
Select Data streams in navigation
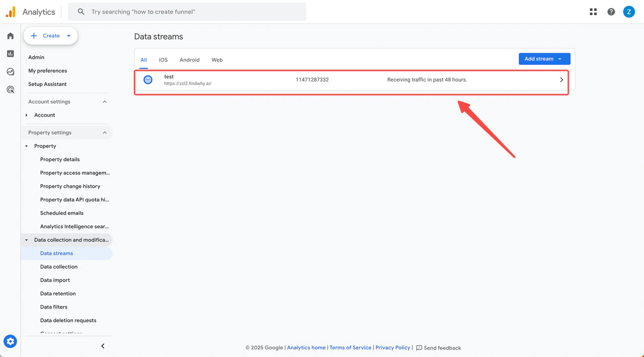[x=56, y=253]
